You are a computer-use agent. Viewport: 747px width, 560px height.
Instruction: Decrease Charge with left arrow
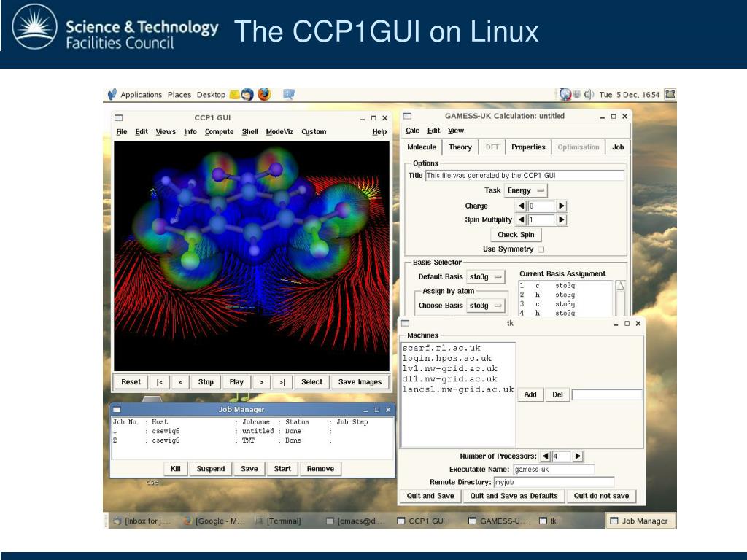[521, 206]
